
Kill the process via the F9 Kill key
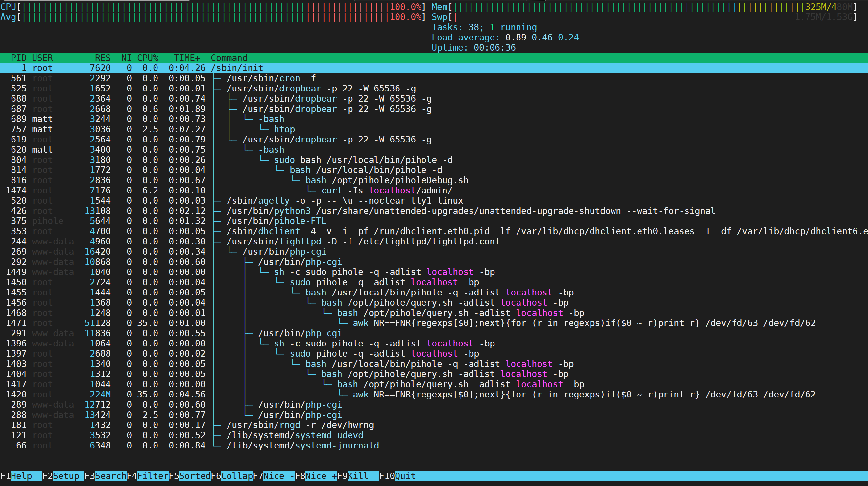[x=358, y=476]
